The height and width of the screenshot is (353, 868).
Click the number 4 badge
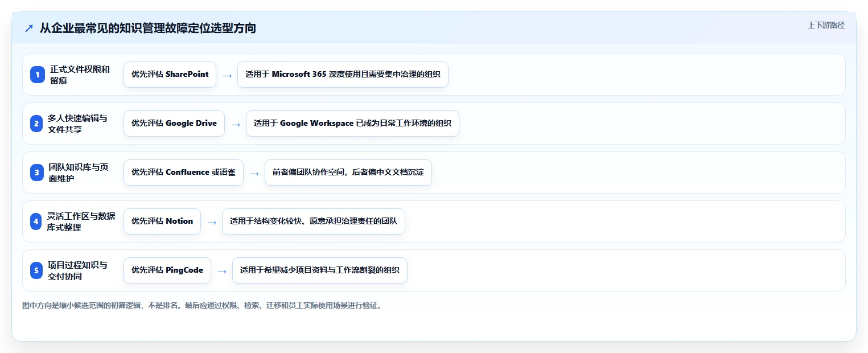point(37,221)
